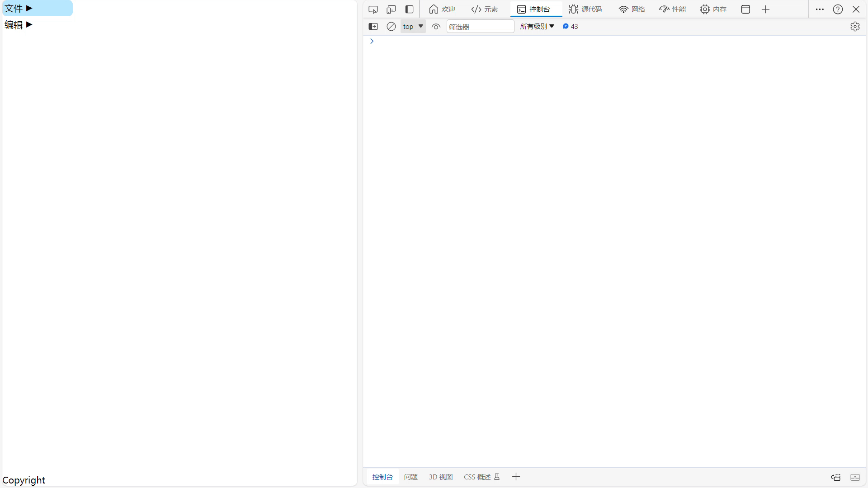The image size is (868, 488).
Task: Click the Copyright footer text
Action: 24,480
